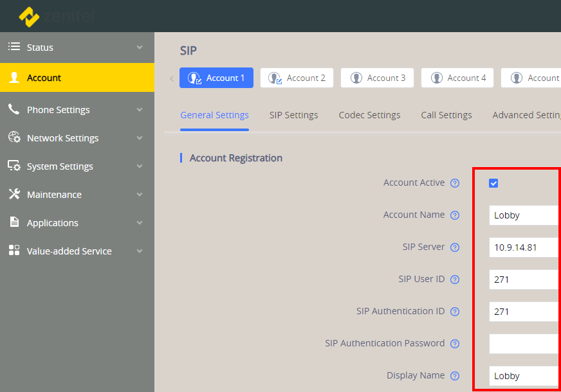
Task: Open the SIP Settings tab
Action: (293, 115)
